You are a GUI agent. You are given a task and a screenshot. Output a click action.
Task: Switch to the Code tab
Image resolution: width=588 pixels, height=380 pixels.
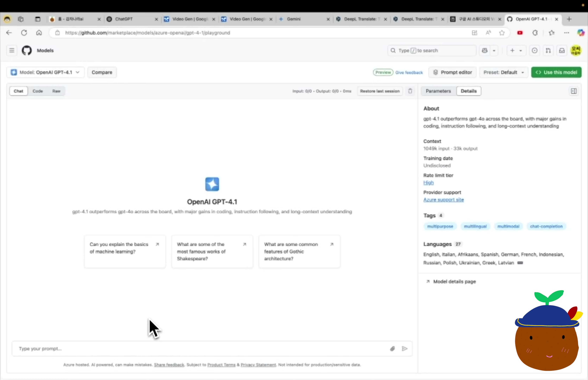pyautogui.click(x=37, y=91)
